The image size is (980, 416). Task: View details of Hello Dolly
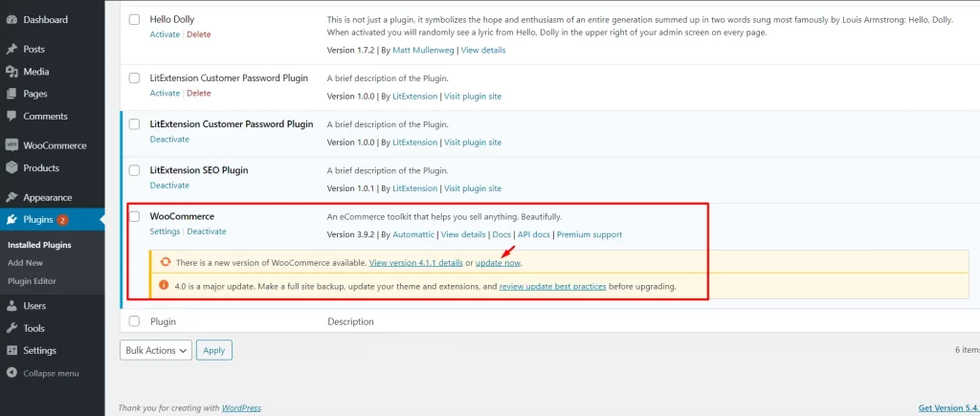tap(483, 50)
